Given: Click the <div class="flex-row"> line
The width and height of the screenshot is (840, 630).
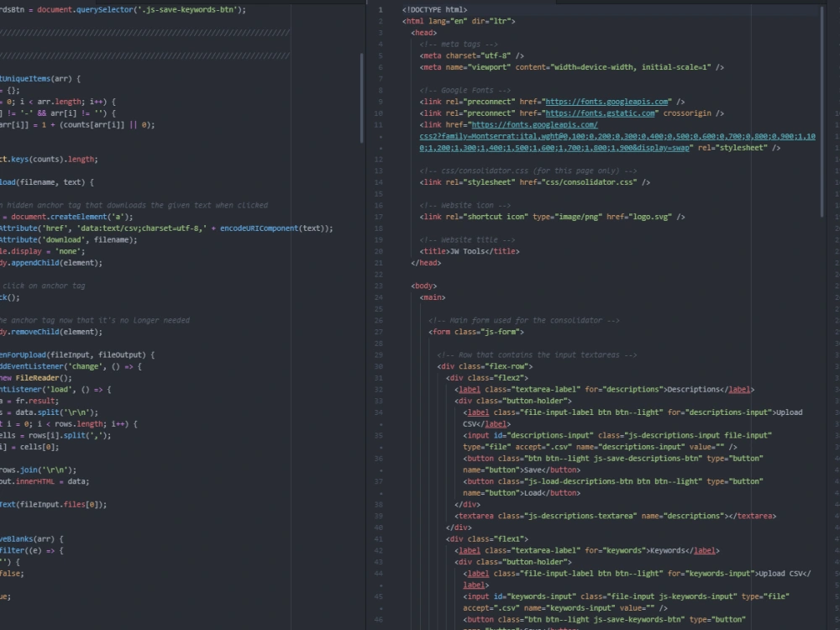Looking at the screenshot, I should [x=485, y=366].
